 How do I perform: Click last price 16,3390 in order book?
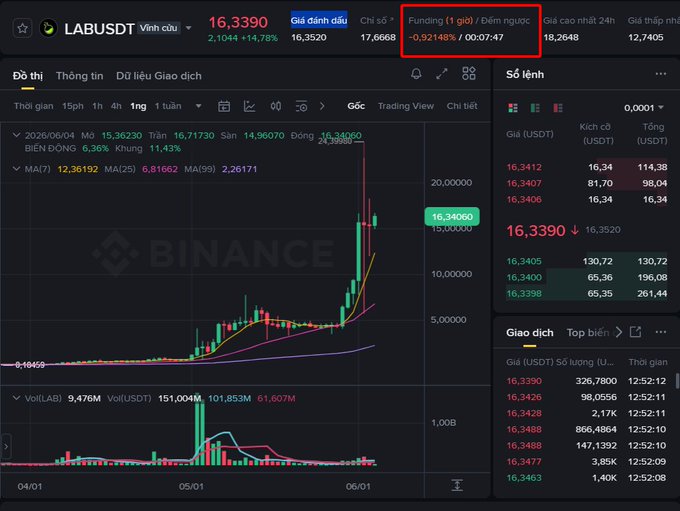coord(536,230)
